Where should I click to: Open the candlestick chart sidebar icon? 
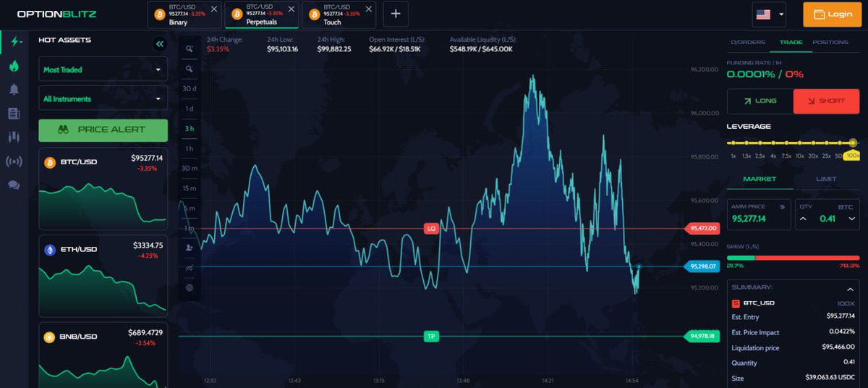coord(14,136)
